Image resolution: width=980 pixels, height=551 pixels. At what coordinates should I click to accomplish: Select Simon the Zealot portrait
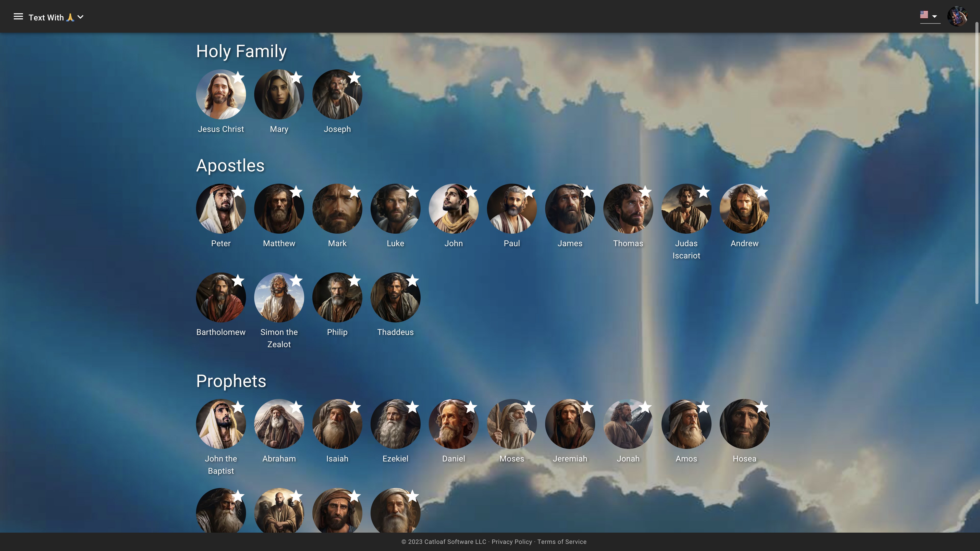[279, 298]
